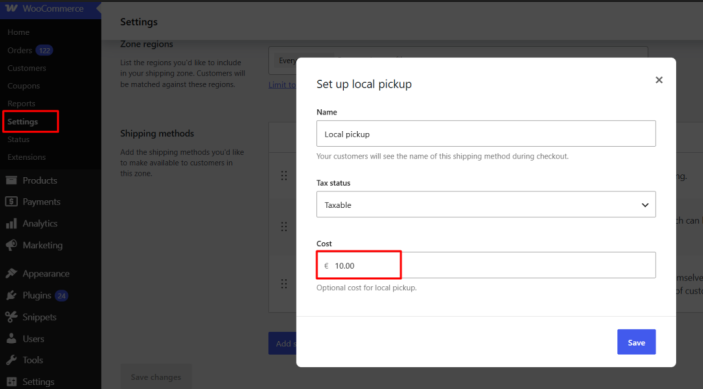Click the Orders 122 count badge
The width and height of the screenshot is (703, 389).
pos(44,50)
